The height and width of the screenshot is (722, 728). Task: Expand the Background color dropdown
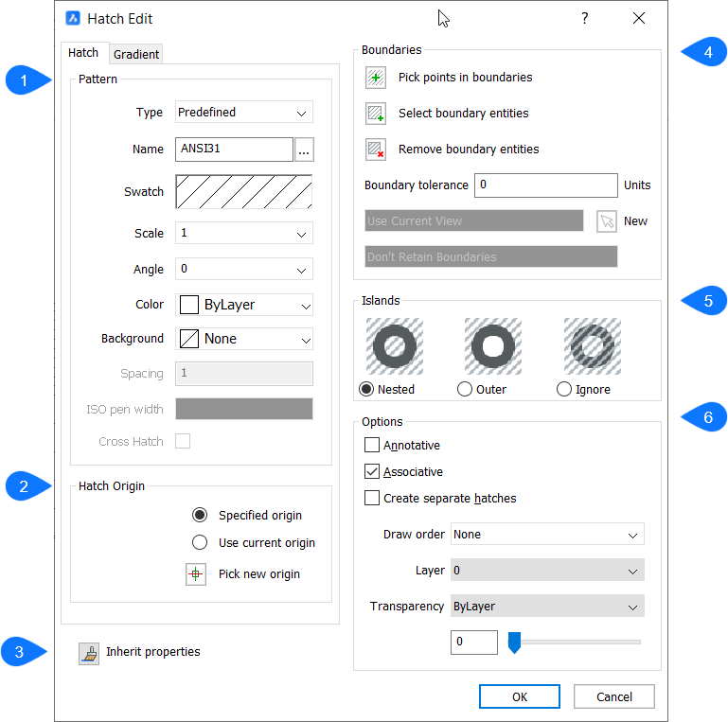click(244, 339)
